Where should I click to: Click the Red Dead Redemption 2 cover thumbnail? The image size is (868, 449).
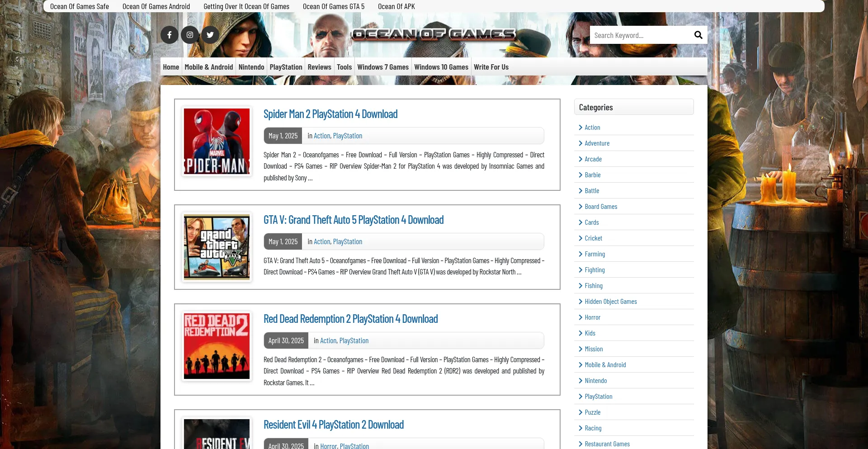point(217,346)
